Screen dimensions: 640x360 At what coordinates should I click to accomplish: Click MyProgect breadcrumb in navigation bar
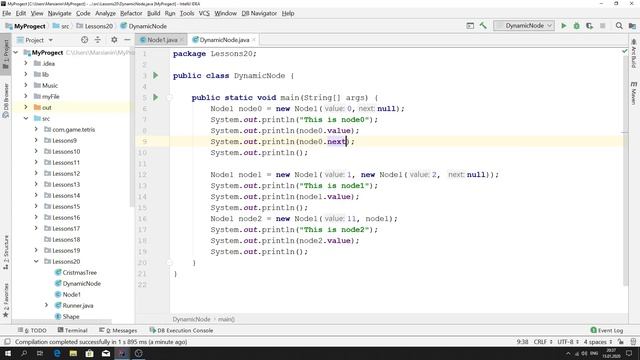[x=25, y=26]
